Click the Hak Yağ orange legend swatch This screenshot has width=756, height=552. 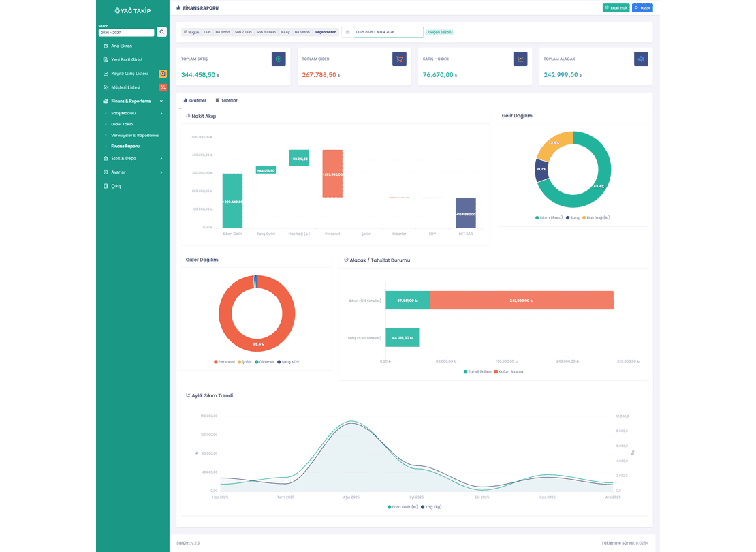(584, 217)
